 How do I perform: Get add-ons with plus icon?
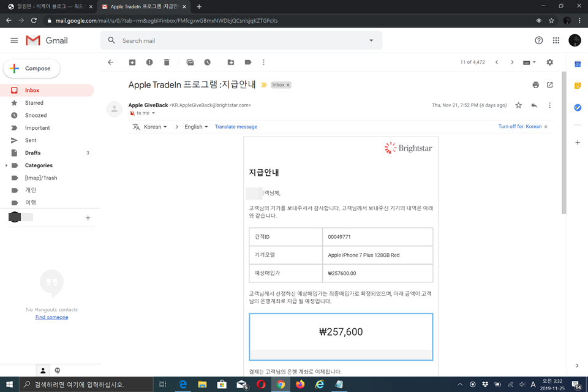578,143
